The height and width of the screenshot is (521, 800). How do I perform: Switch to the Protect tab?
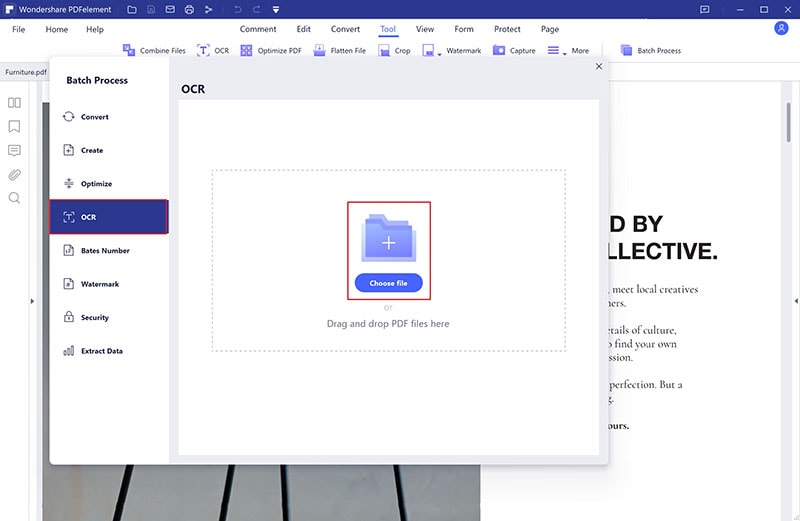click(507, 29)
